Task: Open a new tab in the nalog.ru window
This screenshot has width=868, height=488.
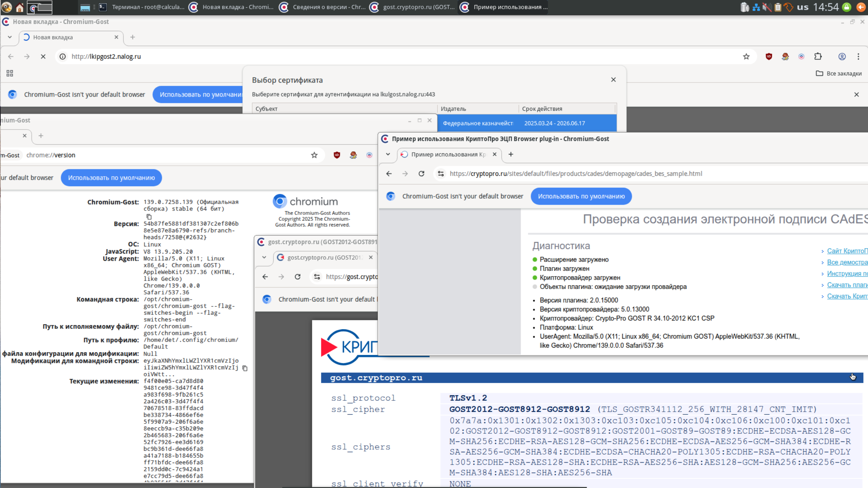Action: point(133,37)
